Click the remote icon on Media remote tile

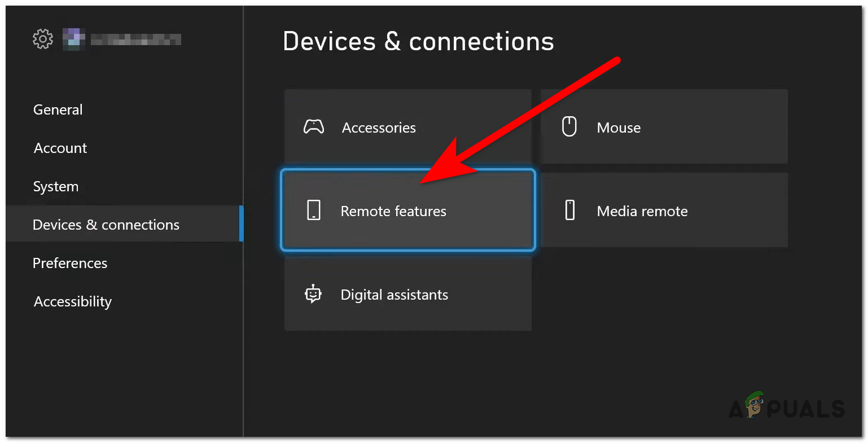pyautogui.click(x=569, y=209)
